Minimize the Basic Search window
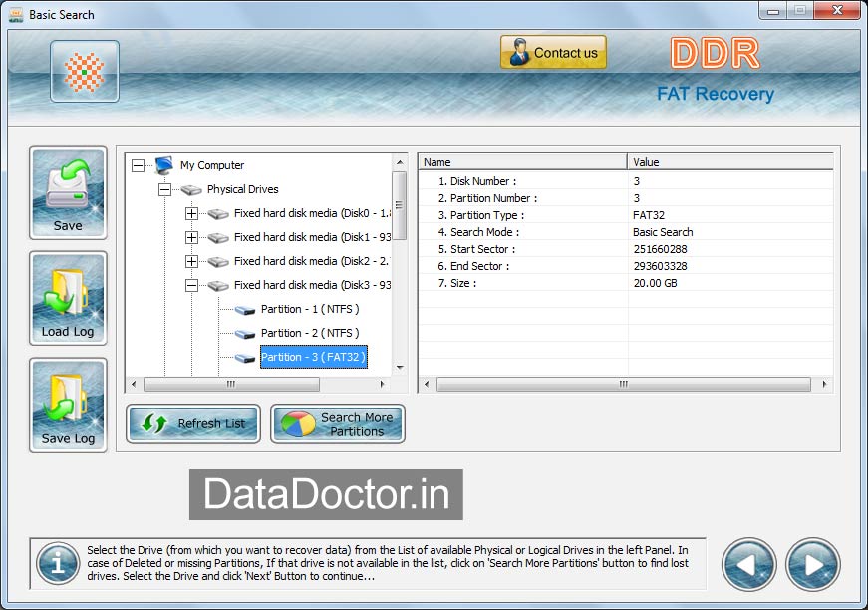Screen dimensions: 868x610 (x=773, y=11)
